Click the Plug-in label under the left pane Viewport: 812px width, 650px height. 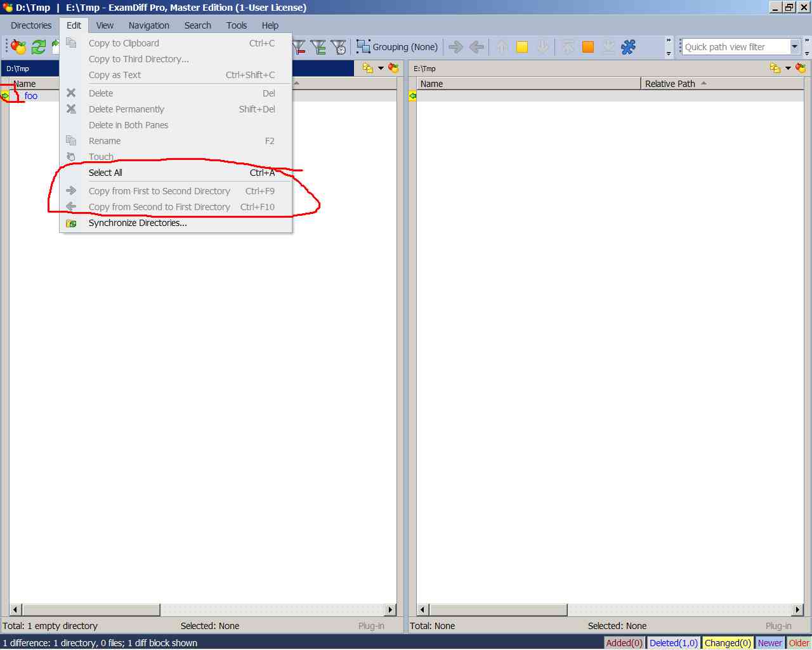coord(371,626)
